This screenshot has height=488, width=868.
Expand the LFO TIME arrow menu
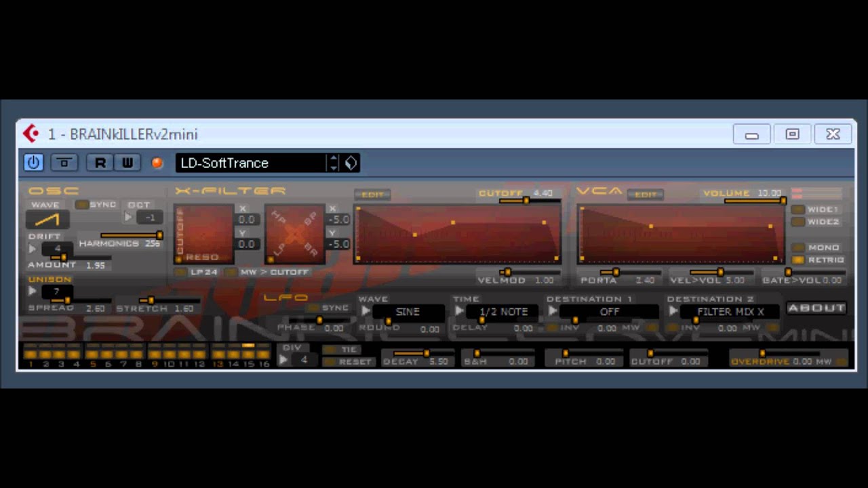pyautogui.click(x=459, y=311)
